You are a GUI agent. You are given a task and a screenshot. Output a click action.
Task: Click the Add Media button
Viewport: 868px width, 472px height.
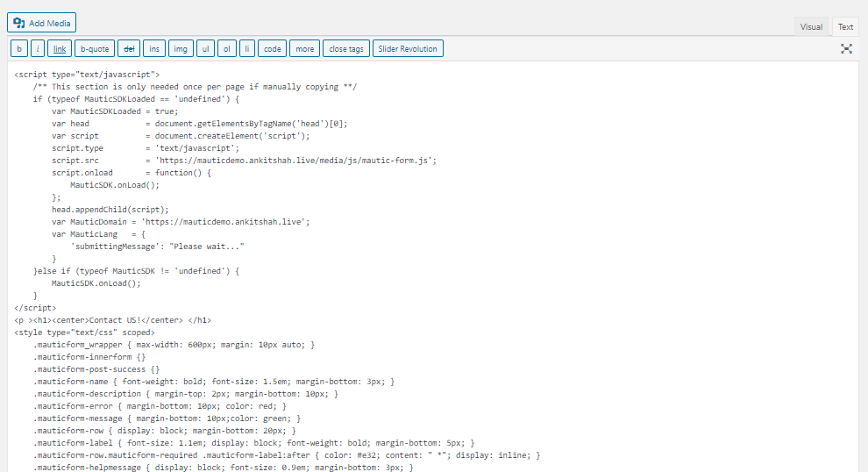tap(41, 23)
